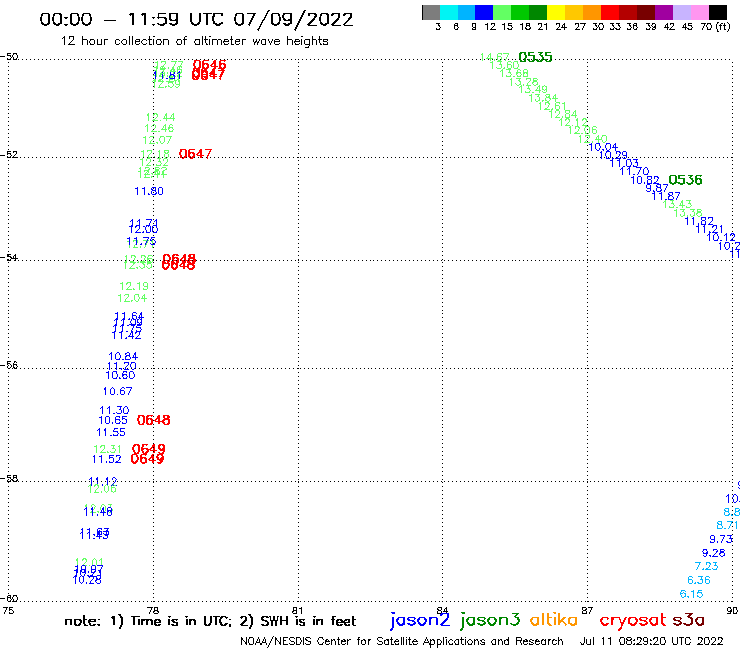Click the 'note: 1) Time is in UTC' footnote
Viewport: 740px width, 650px height.
pyautogui.click(x=148, y=621)
